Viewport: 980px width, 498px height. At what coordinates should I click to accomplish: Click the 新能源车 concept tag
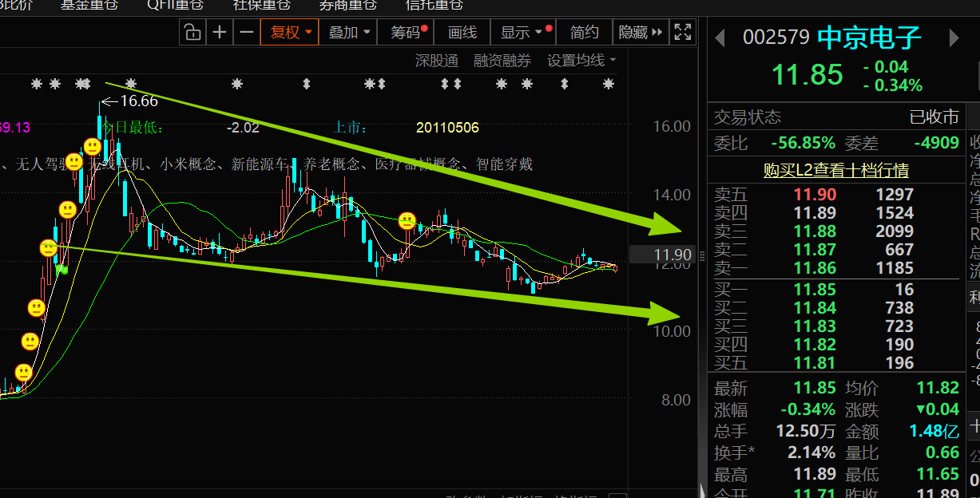coord(260,165)
